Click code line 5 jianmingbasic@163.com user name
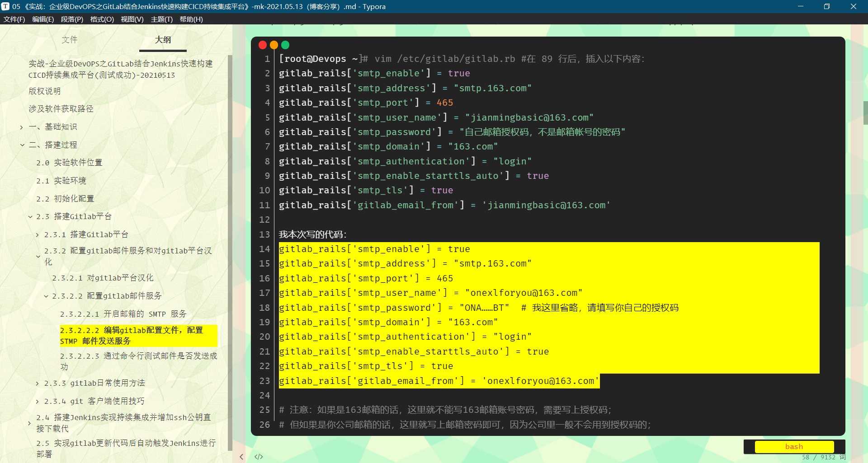Viewport: 868px width, 463px height. [x=436, y=117]
